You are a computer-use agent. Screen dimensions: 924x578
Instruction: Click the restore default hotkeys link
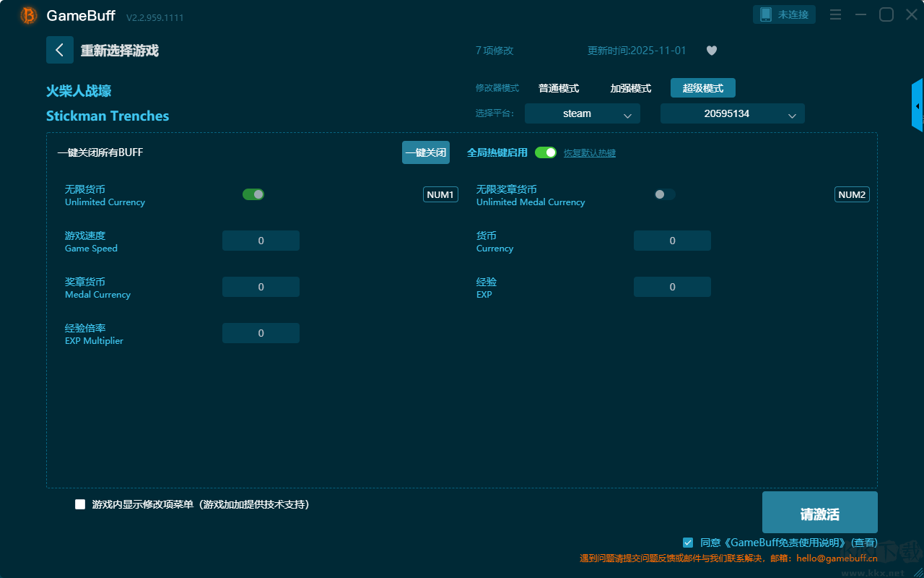(x=589, y=153)
